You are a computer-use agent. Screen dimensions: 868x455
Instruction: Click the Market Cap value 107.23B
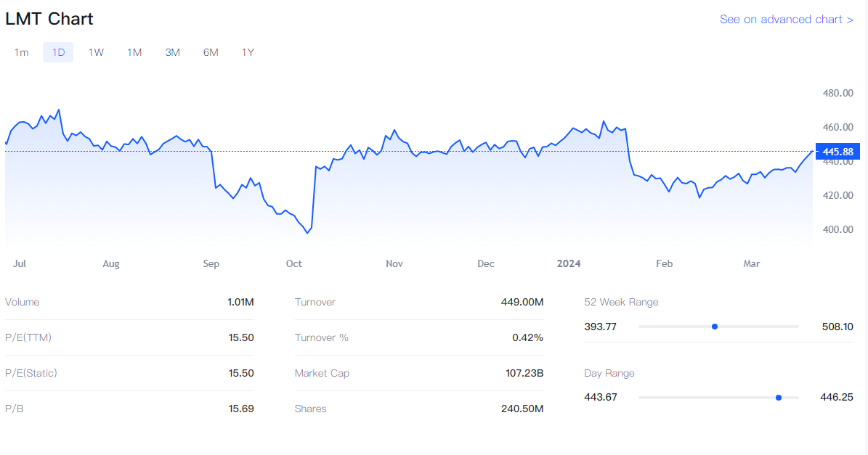[524, 374]
